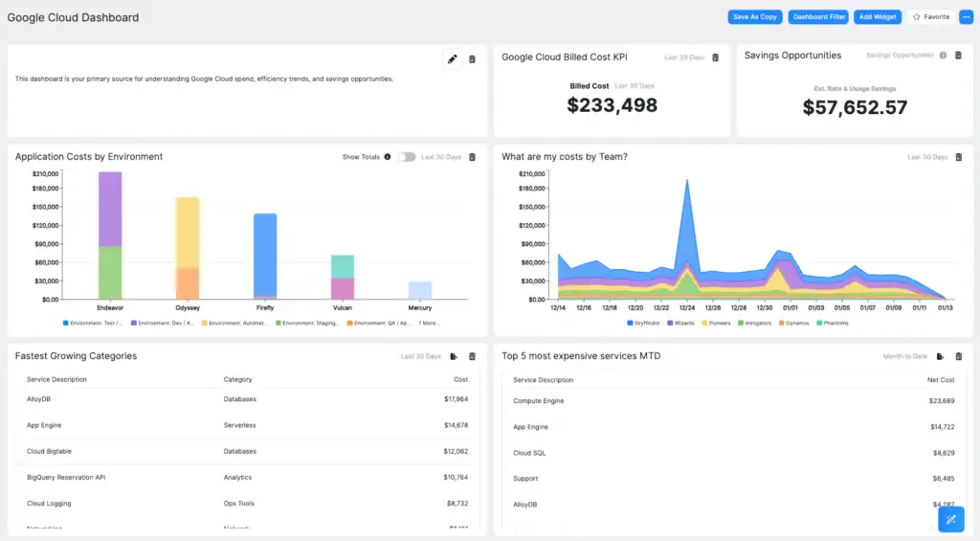980x541 pixels.
Task: Hide the Wizards series in team chart
Action: point(683,324)
